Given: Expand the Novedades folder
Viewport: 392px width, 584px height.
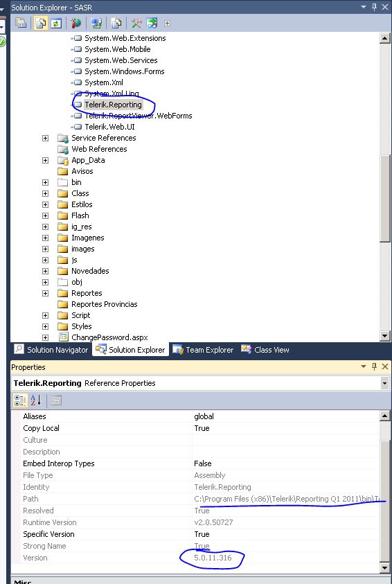Looking at the screenshot, I should coord(46,271).
